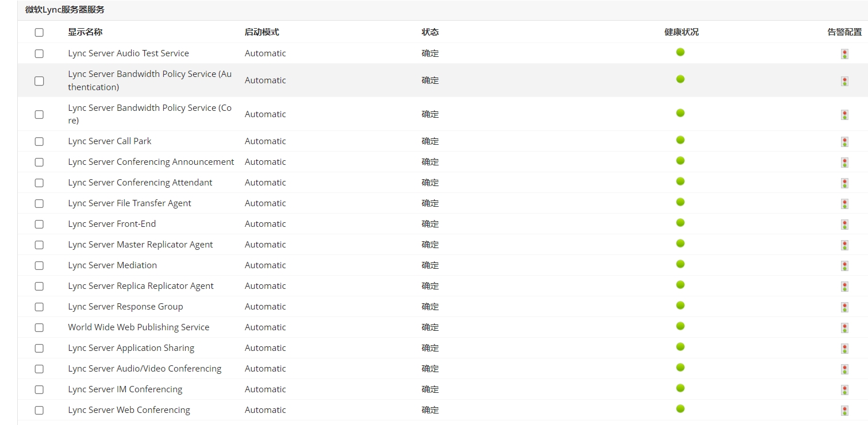
Task: Click the 启动模式 column header
Action: pos(262,32)
